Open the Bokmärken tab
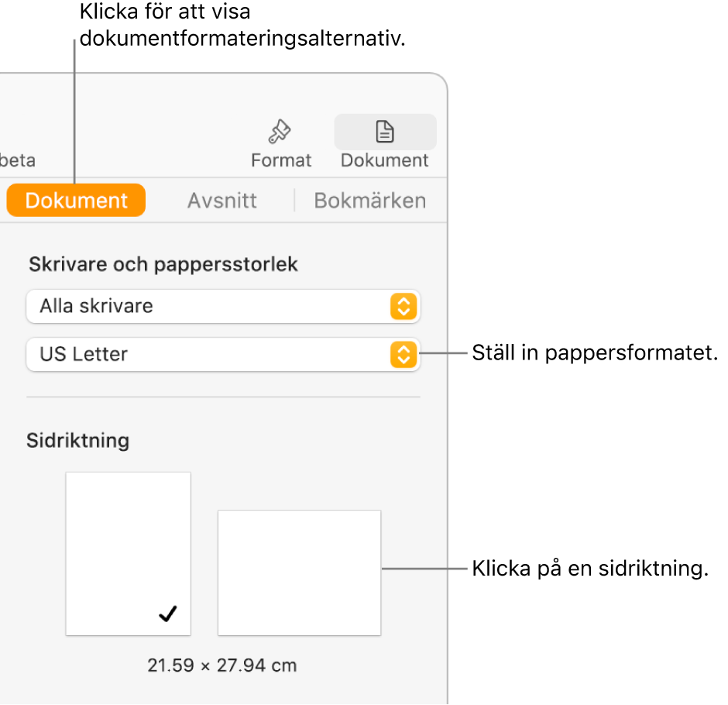This screenshot has width=728, height=705. click(x=369, y=201)
